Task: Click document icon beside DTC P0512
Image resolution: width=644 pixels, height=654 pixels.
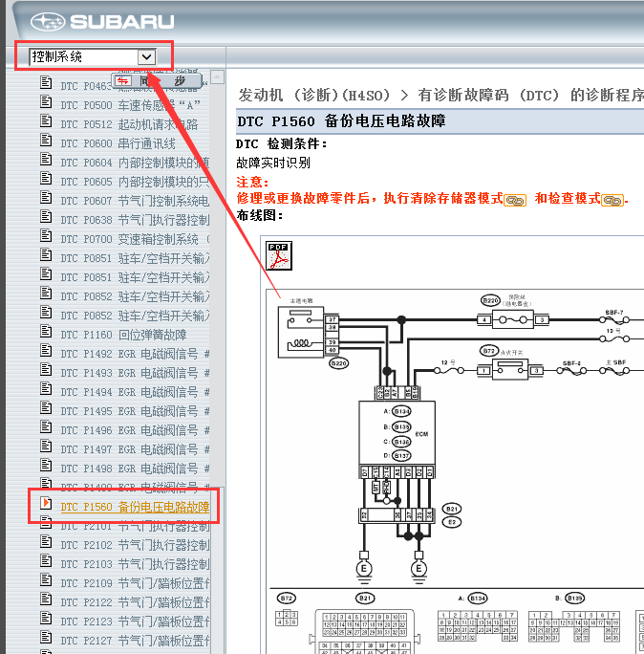Action: click(x=46, y=121)
